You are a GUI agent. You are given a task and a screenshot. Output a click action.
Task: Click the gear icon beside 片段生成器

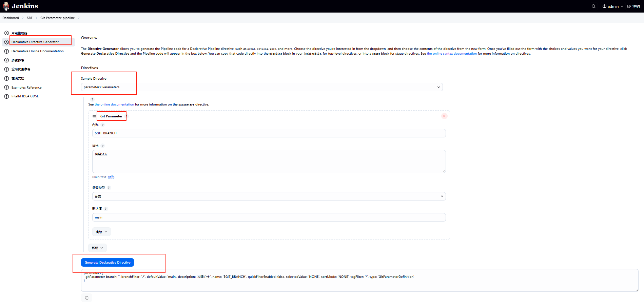click(6, 33)
